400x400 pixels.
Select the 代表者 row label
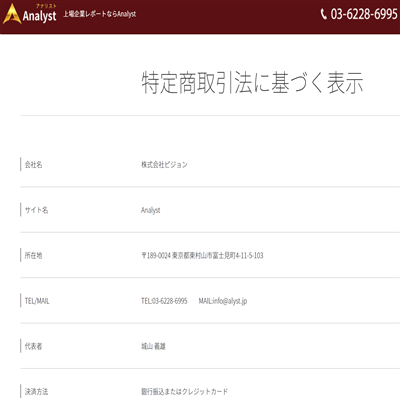[x=33, y=346]
